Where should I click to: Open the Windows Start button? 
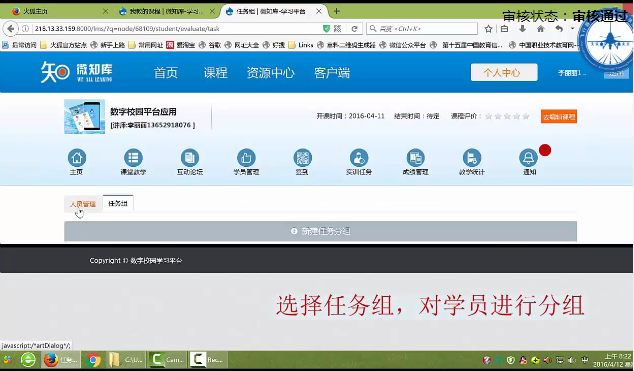click(7, 359)
